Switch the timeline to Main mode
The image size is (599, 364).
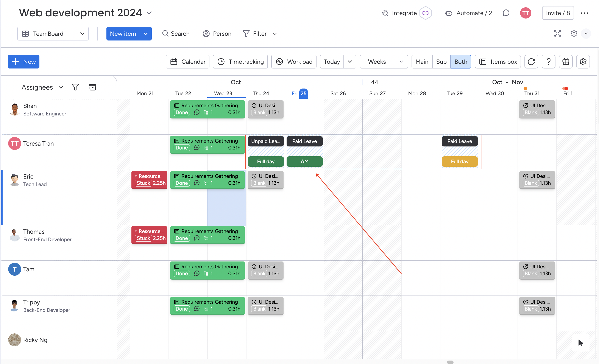pyautogui.click(x=421, y=61)
